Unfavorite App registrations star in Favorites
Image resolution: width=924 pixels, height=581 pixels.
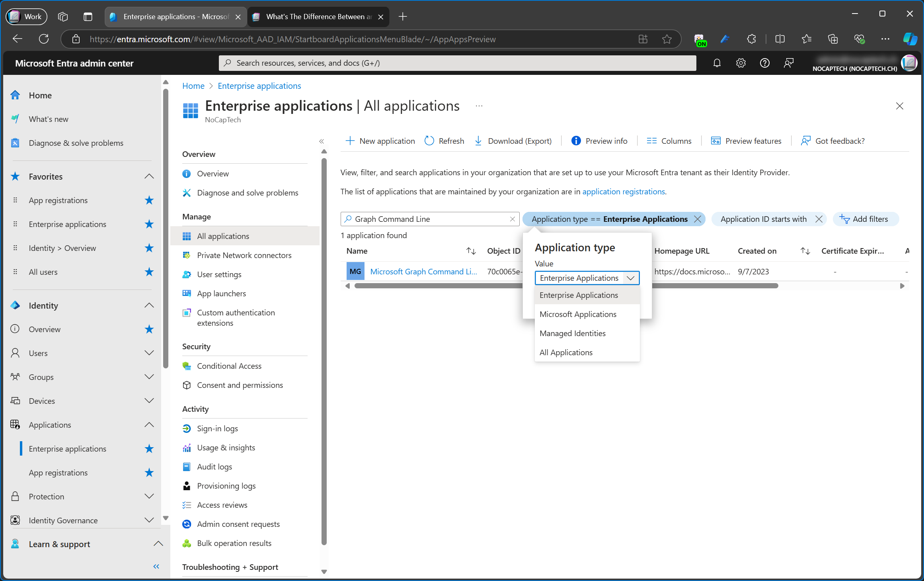[149, 200]
